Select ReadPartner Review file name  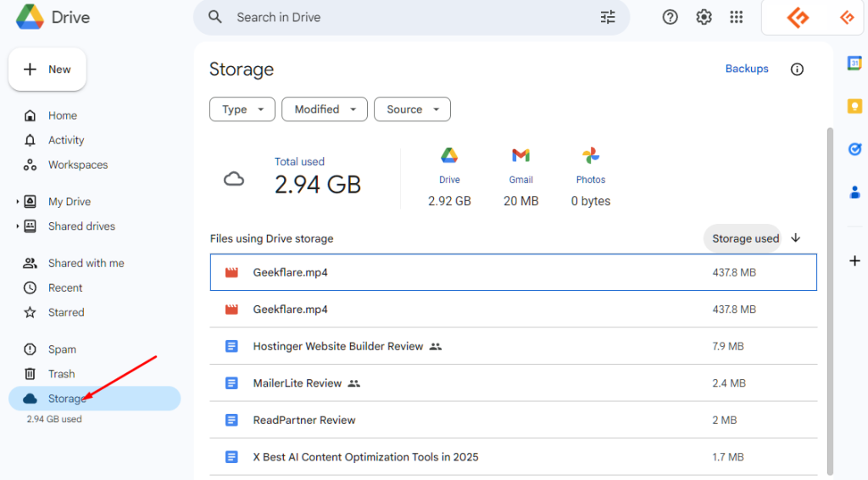pos(304,420)
